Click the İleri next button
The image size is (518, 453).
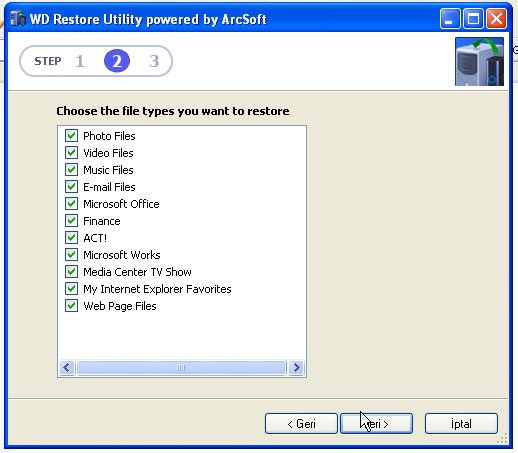click(377, 424)
